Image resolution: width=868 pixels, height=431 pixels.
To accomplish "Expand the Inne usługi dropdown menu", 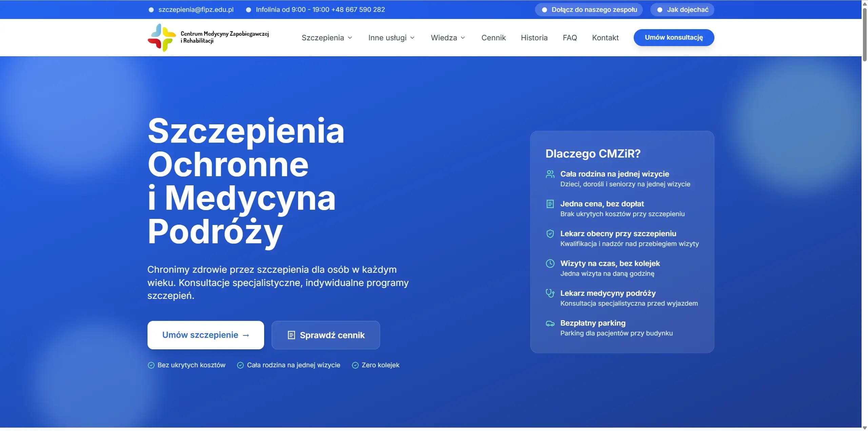I will (x=391, y=38).
